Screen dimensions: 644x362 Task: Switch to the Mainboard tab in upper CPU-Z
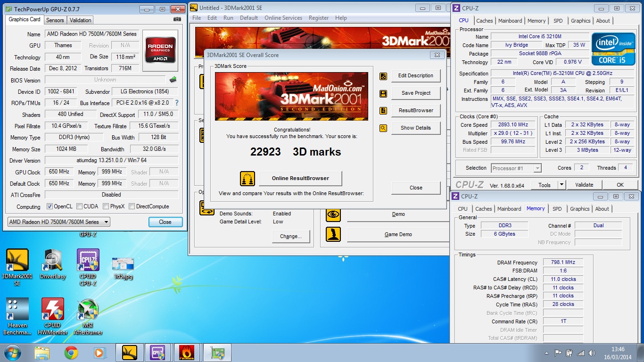pos(510,21)
